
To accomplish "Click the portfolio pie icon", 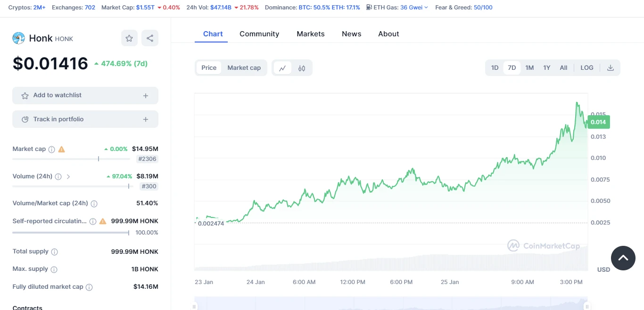I will pos(25,120).
